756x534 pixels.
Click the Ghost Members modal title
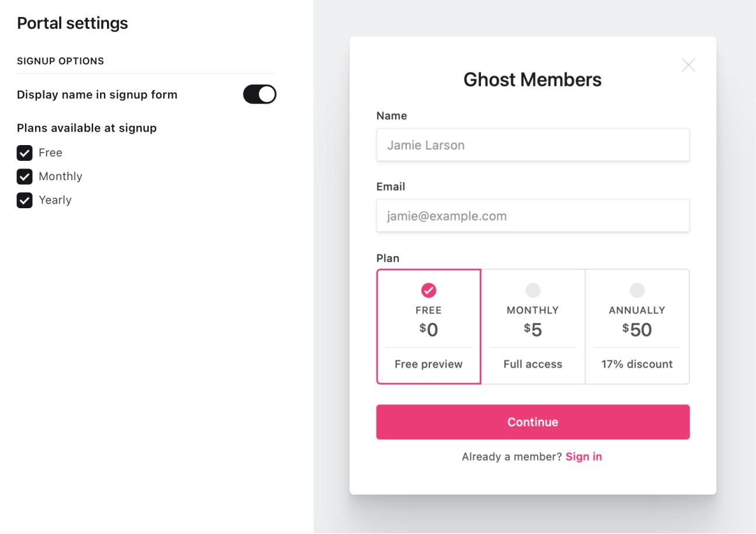[532, 80]
